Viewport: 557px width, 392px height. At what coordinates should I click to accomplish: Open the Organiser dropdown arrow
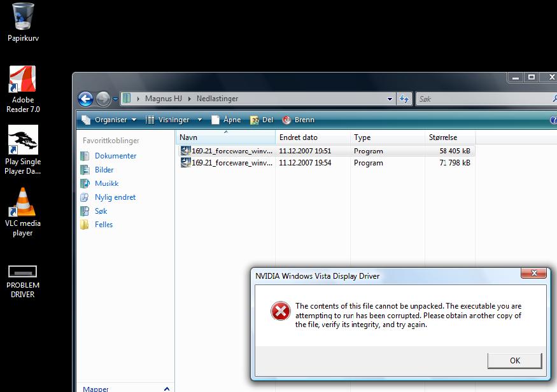134,120
